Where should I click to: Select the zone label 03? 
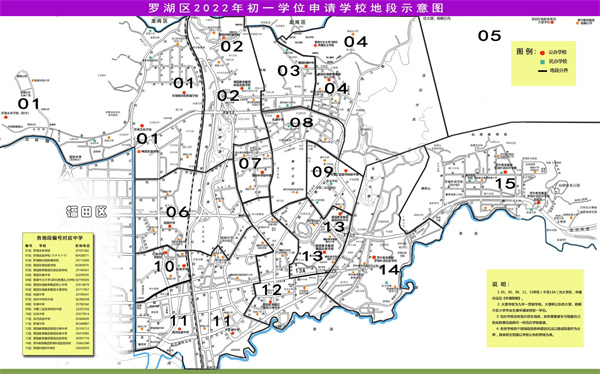[x=289, y=71]
